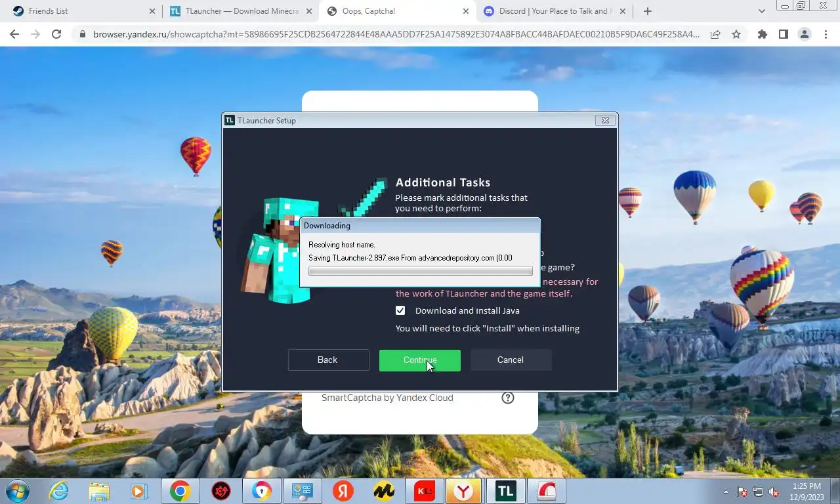Share this page icon

pyautogui.click(x=715, y=34)
